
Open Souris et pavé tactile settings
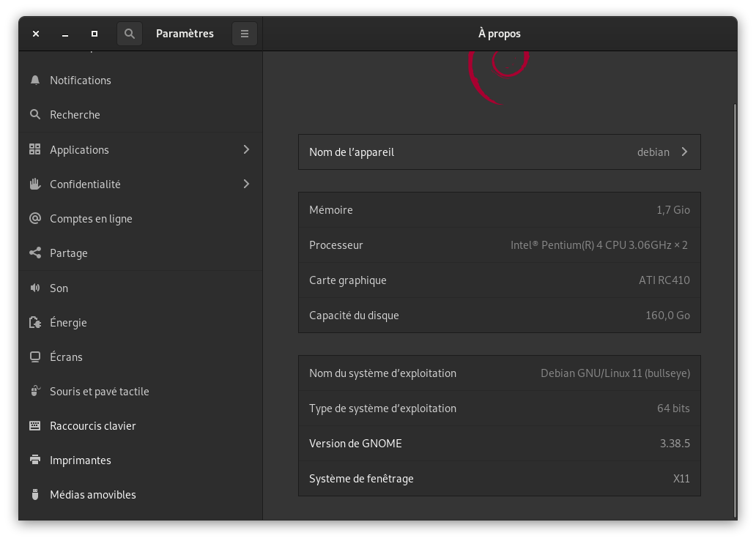141,391
